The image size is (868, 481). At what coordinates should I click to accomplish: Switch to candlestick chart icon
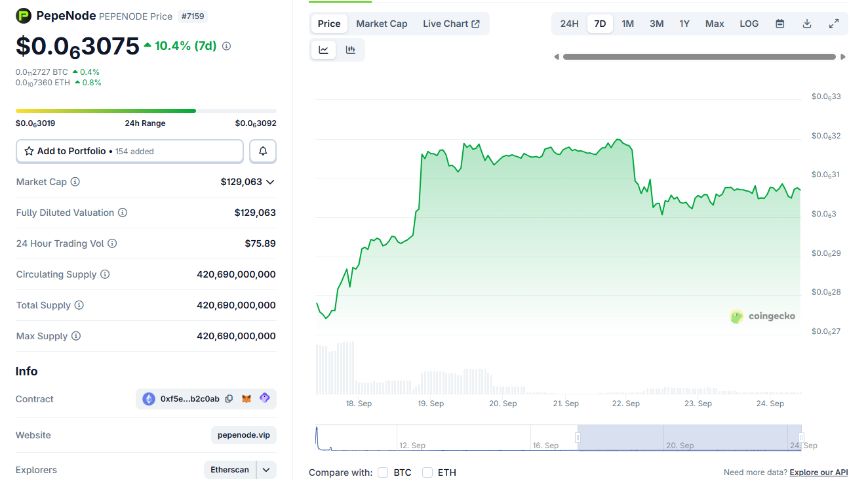(x=351, y=50)
